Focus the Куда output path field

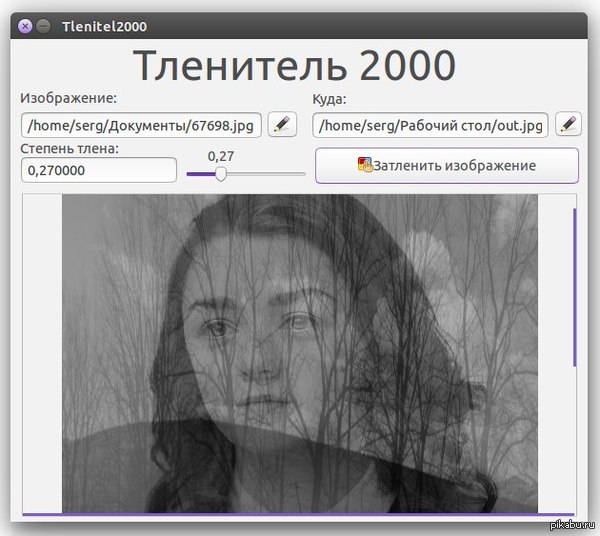coord(430,125)
